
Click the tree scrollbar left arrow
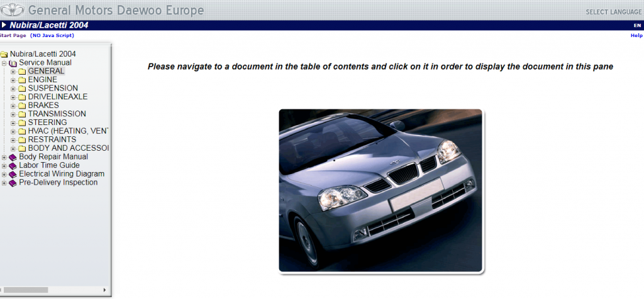point(2,290)
